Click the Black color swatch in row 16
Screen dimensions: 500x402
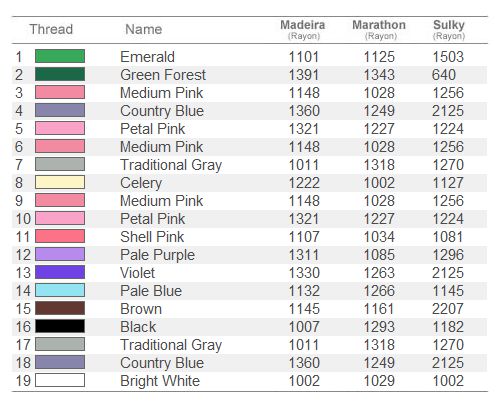[60, 326]
